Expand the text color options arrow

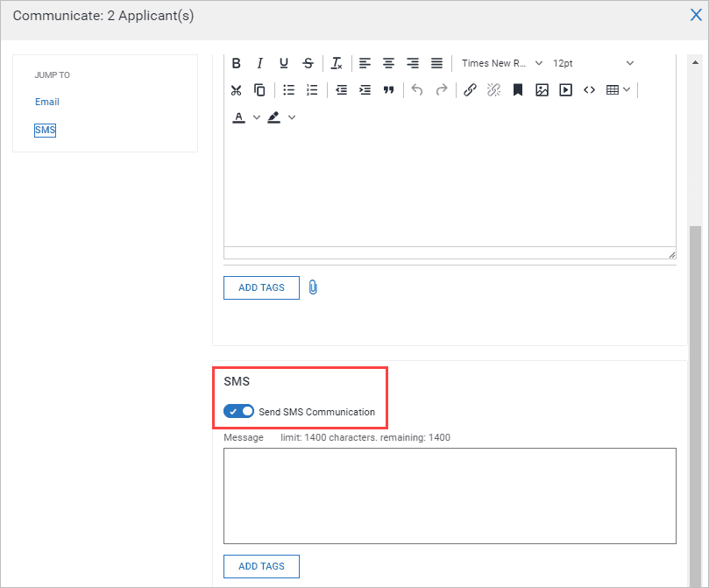[257, 118]
